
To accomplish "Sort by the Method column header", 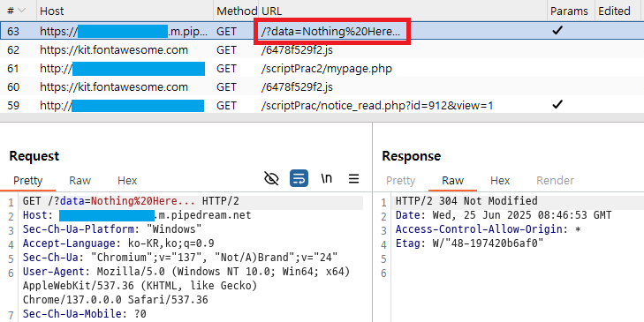I will 236,11.
